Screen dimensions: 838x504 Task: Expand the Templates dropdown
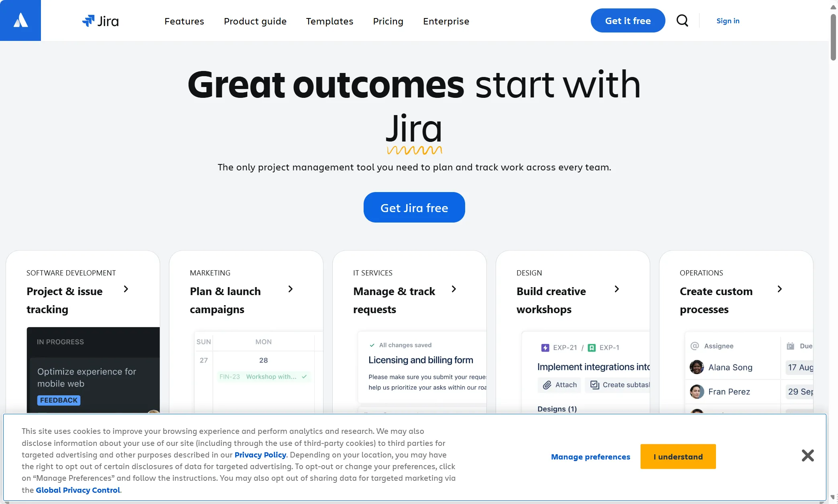329,21
